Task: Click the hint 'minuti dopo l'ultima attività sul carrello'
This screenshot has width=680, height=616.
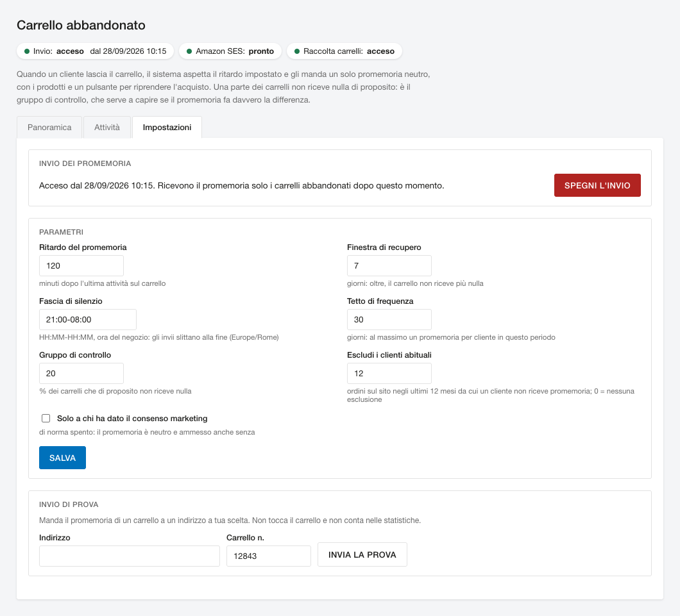Action: pos(103,283)
